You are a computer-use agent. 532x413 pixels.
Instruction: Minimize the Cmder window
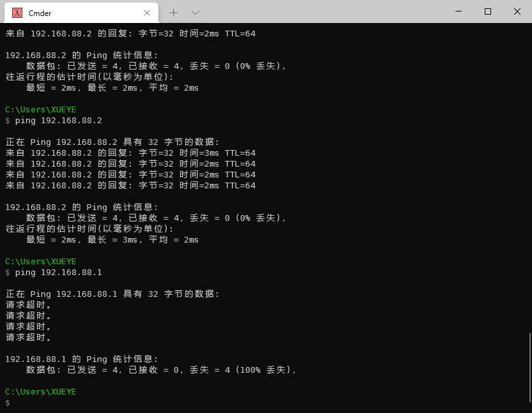[x=459, y=11]
